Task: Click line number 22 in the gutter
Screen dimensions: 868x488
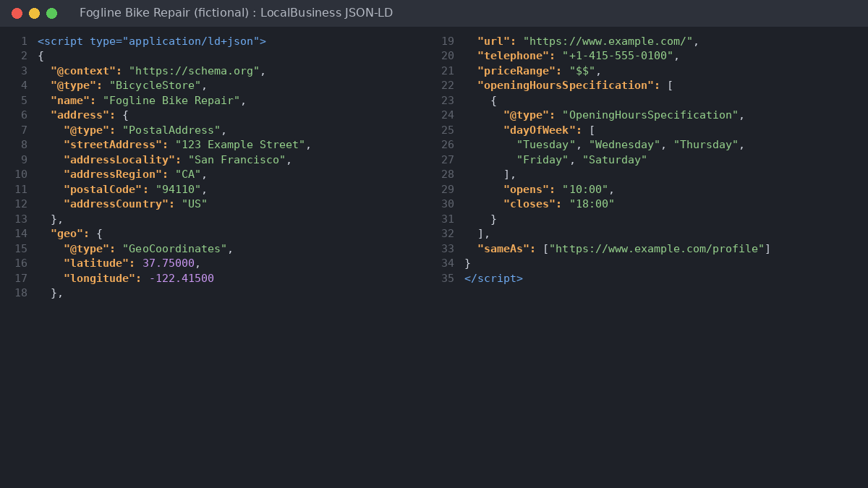Action: [448, 85]
